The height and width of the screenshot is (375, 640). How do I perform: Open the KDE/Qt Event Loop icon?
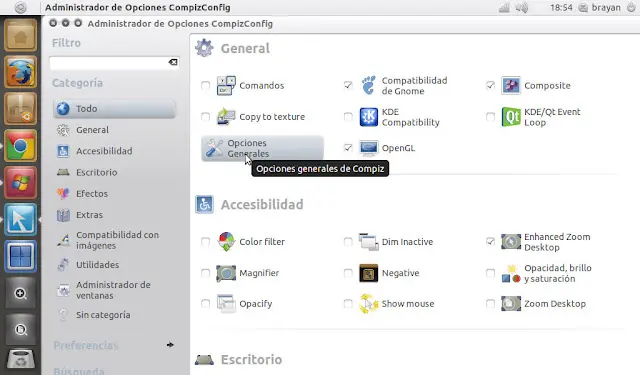point(511,117)
